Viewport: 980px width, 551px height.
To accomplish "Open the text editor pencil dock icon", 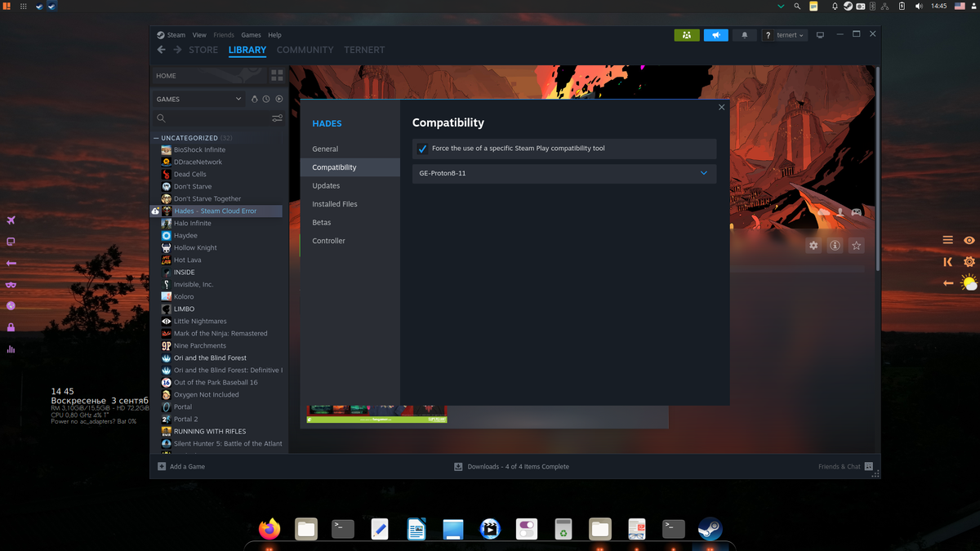I will [380, 529].
